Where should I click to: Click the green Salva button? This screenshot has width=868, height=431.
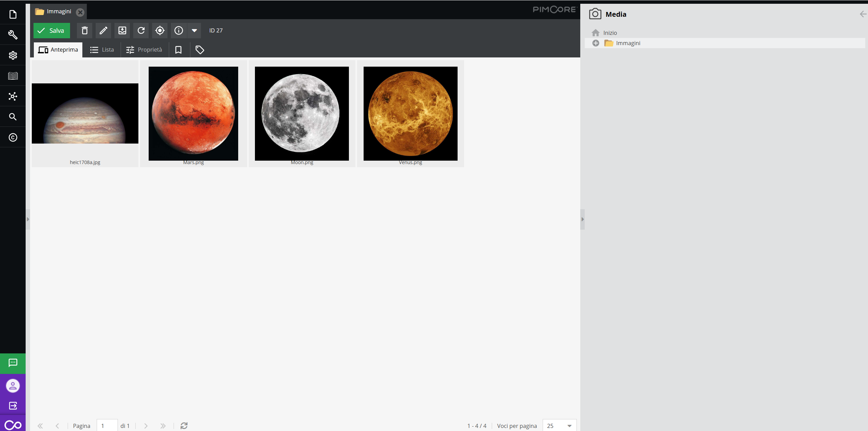point(52,31)
